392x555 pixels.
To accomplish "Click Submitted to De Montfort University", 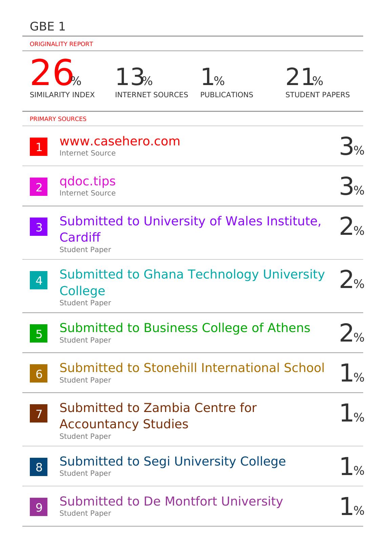I will coord(171,501).
